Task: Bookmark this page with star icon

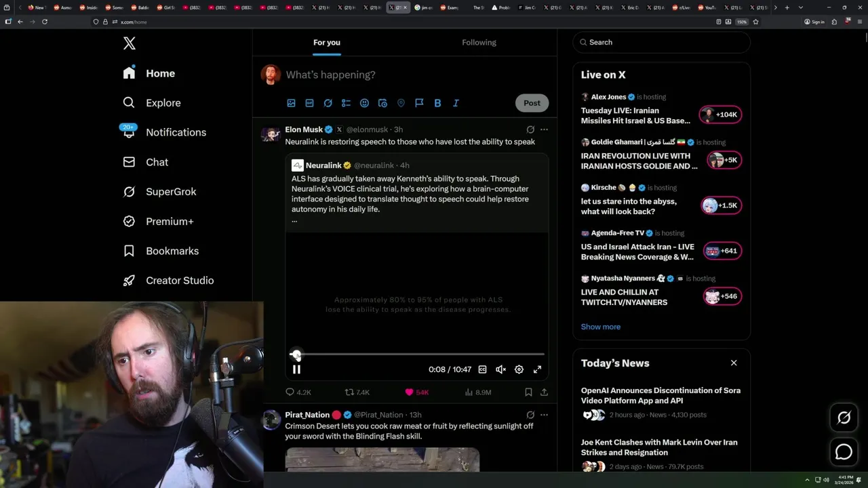Action: coord(755,22)
